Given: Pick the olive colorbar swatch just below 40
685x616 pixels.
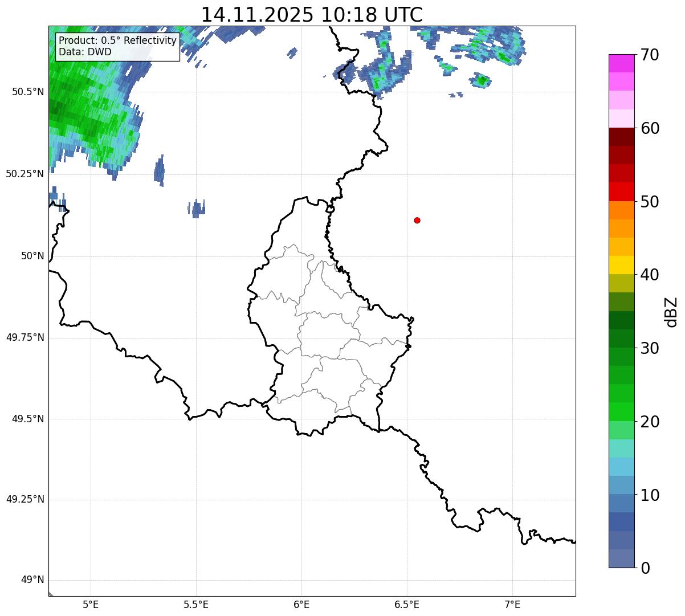Looking at the screenshot, I should (621, 283).
